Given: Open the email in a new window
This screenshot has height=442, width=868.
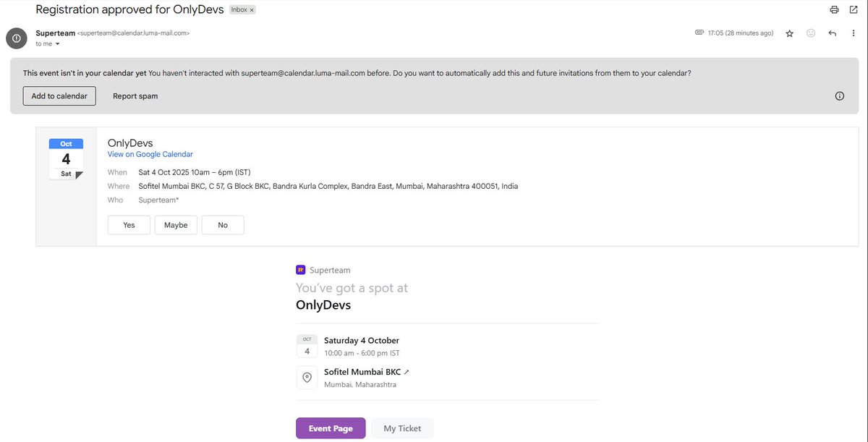Looking at the screenshot, I should tap(854, 9).
